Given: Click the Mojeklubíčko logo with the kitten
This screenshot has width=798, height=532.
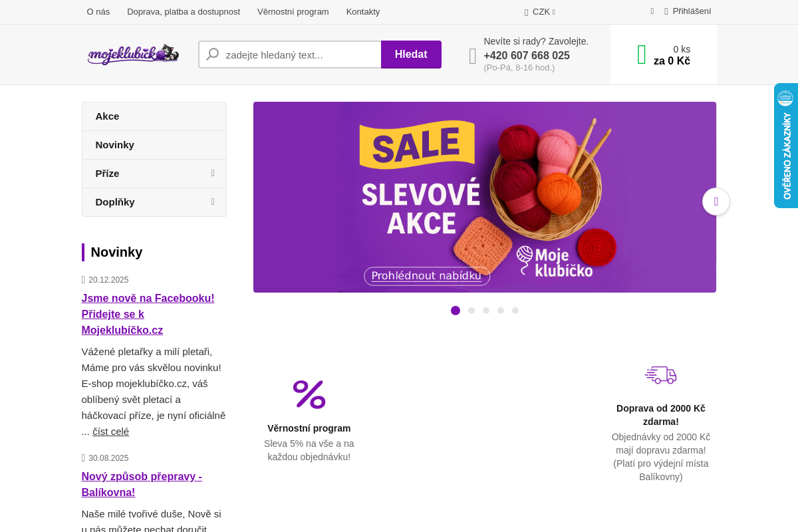Looking at the screenshot, I should [133, 54].
